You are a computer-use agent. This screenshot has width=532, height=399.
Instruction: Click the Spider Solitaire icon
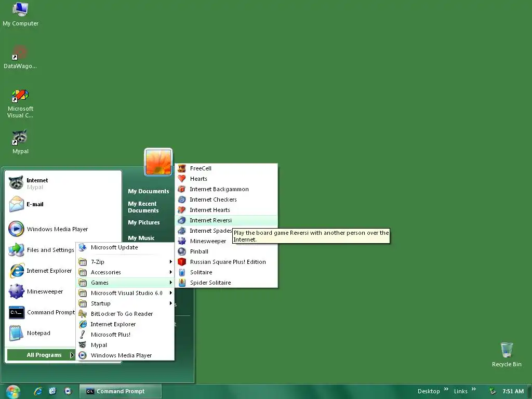coord(182,283)
